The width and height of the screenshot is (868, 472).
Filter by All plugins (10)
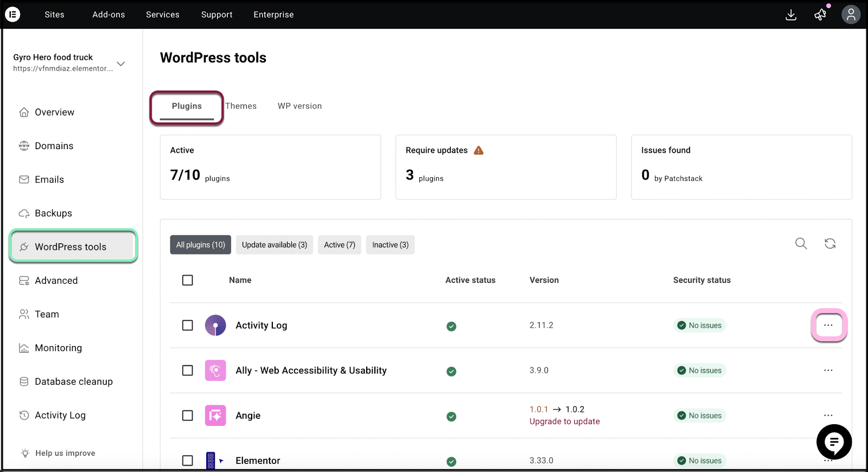(201, 245)
